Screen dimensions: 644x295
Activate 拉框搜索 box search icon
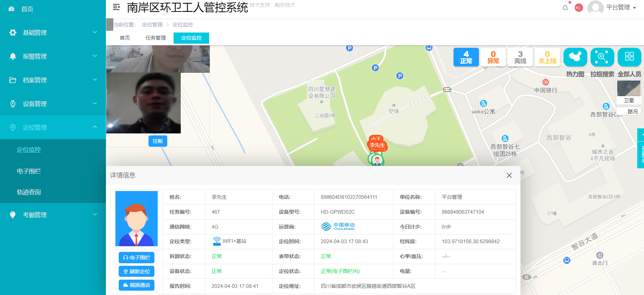click(x=602, y=57)
